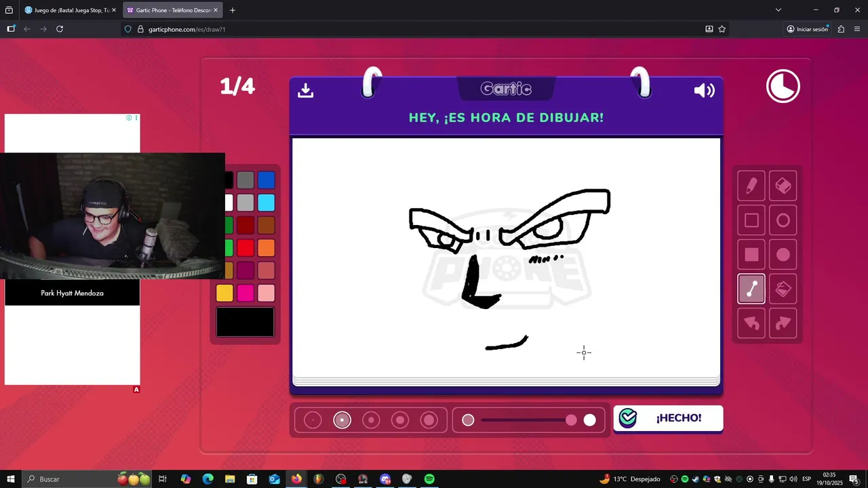This screenshot has height=488, width=868.
Task: Click Iniciar sesión account button
Action: [x=808, y=29]
